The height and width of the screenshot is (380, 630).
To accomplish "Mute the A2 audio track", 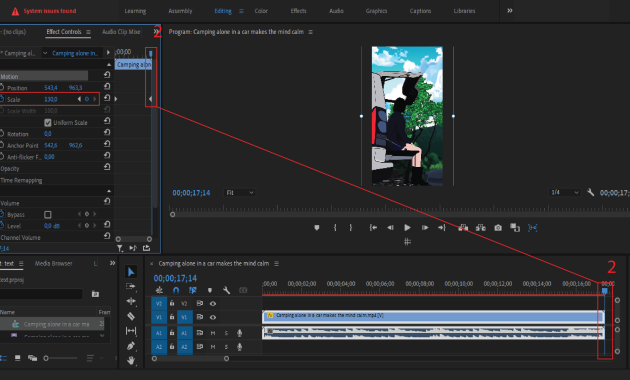I will pyautogui.click(x=213, y=347).
